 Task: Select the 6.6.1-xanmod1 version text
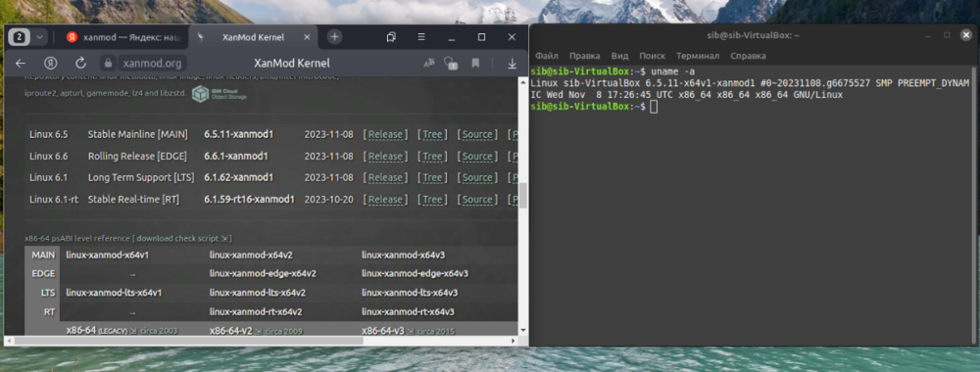[x=235, y=156]
